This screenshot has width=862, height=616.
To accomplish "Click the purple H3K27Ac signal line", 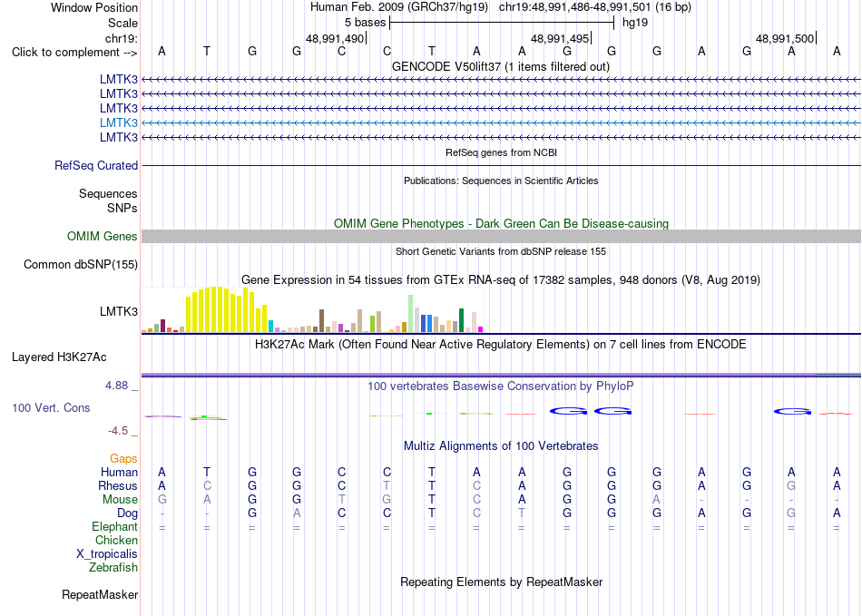I will 501,375.
